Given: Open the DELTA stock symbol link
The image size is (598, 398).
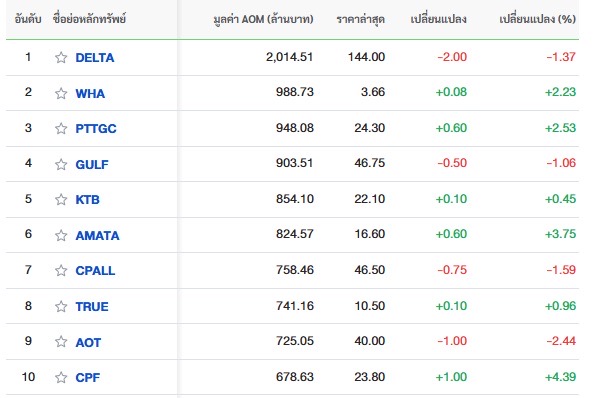Looking at the screenshot, I should click(95, 58).
